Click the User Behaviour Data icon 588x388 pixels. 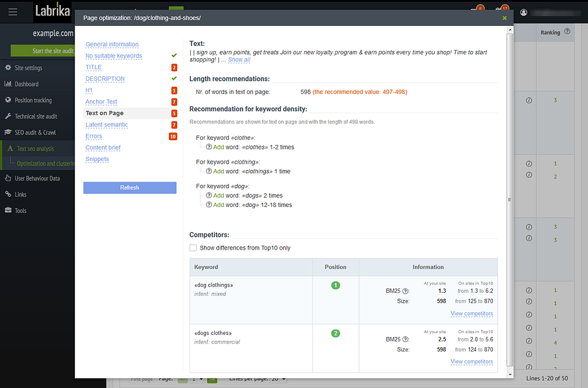coord(8,178)
